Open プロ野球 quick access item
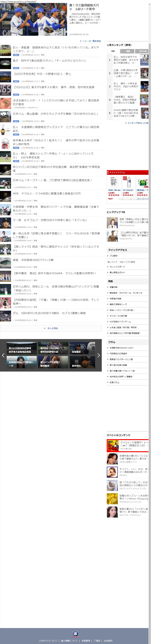151x644 pixels. click(114, 256)
